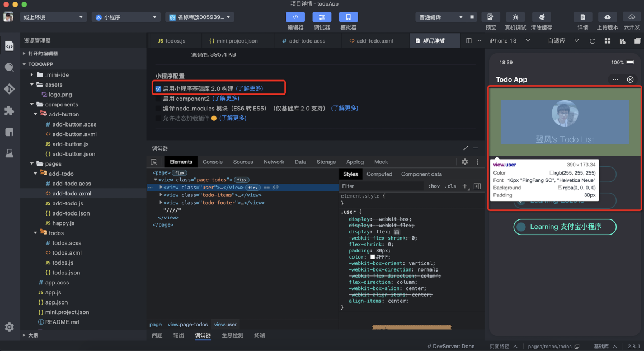Collapse the components folder
This screenshot has height=351, width=644.
(x=32, y=104)
